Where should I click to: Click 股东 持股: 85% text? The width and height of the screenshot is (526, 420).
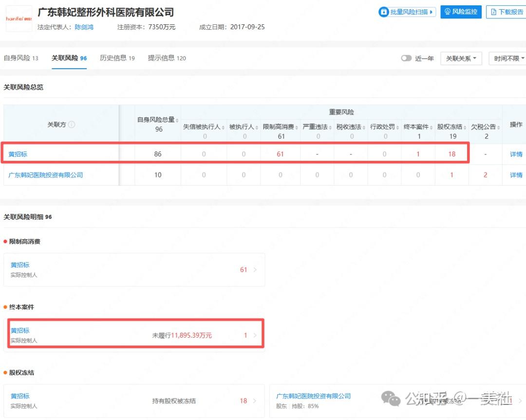click(x=297, y=406)
